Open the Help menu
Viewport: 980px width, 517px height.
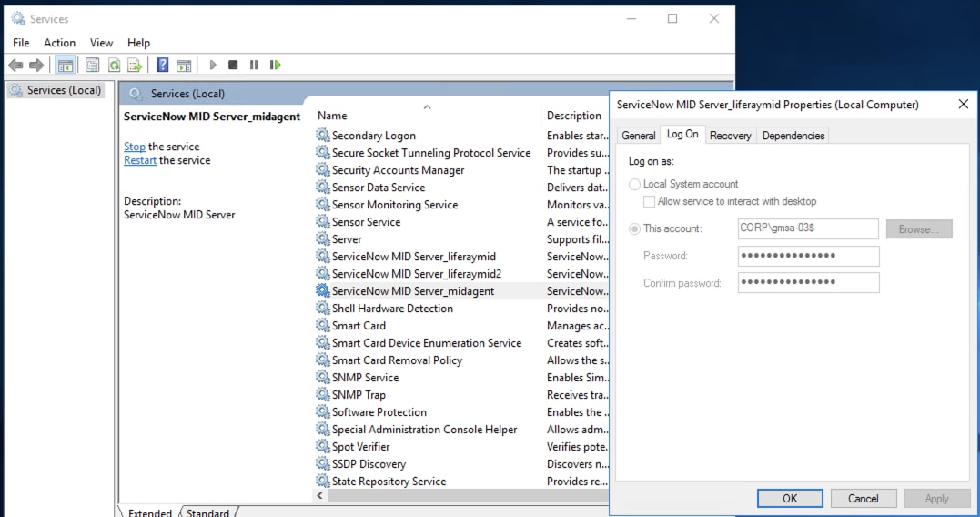138,43
